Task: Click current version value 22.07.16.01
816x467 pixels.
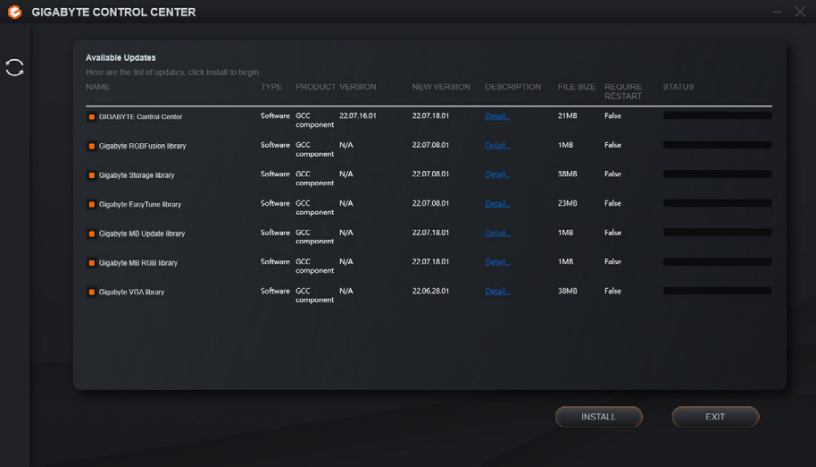Action: click(358, 116)
